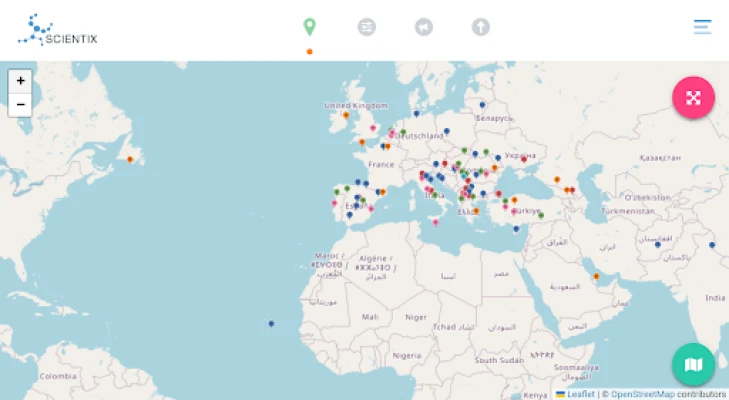The image size is (729, 400).
Task: Click the orange marker in Ireland
Action: 346,115
